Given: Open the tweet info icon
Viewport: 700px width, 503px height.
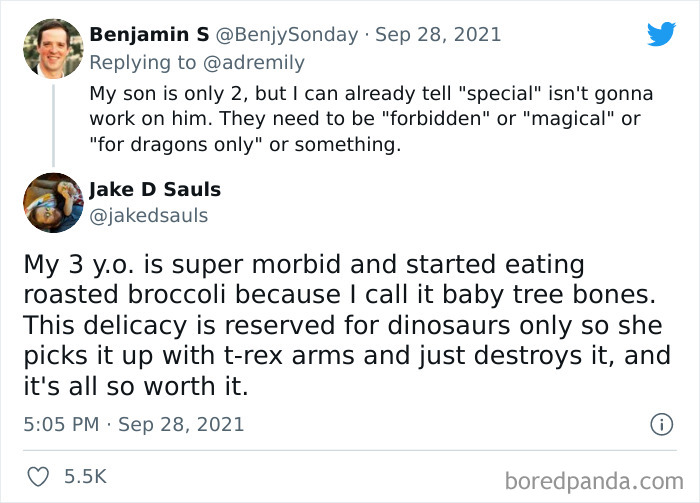Looking at the screenshot, I should [x=661, y=424].
